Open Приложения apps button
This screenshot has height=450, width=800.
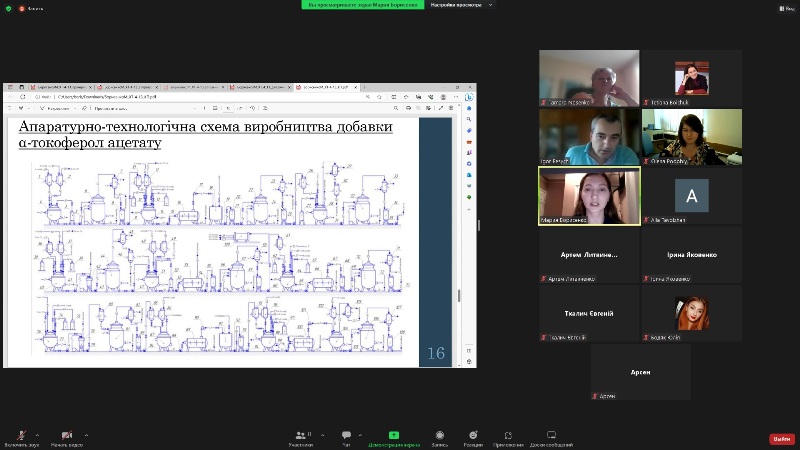click(508, 438)
